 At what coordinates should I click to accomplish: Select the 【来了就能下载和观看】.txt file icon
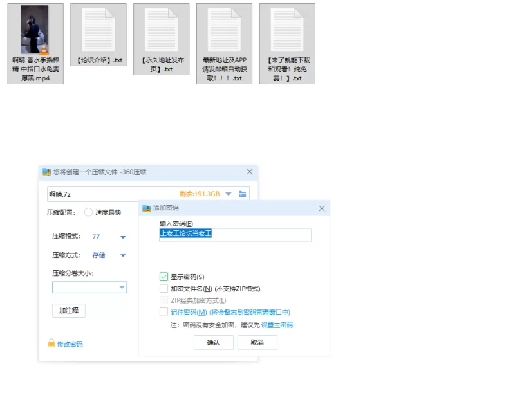[x=287, y=30]
